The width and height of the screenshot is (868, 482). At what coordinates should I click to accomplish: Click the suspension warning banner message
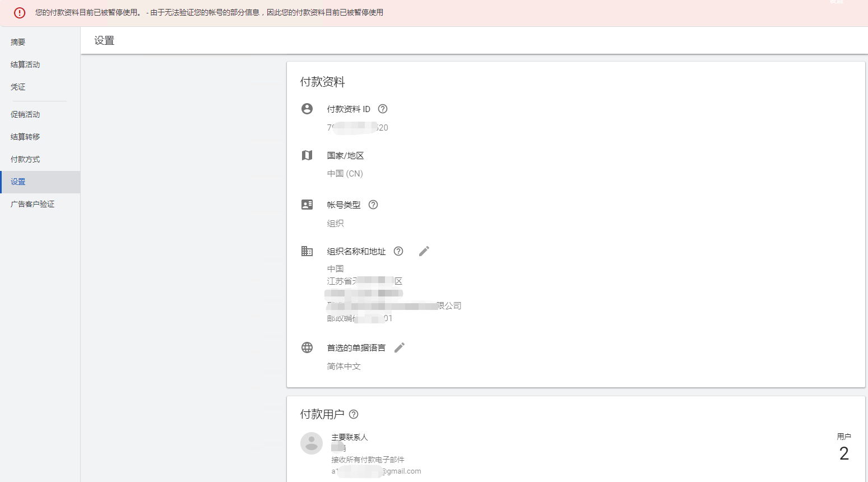209,12
